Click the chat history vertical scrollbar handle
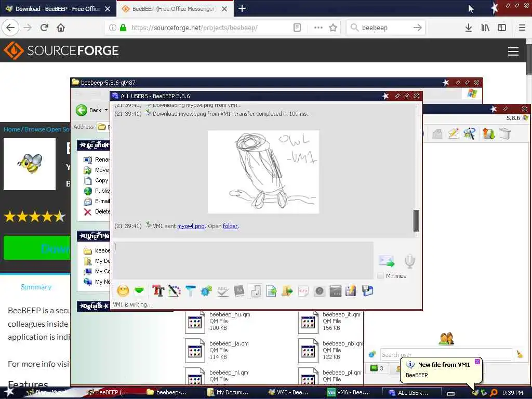Viewport: 532px width, 399px height. point(416,220)
